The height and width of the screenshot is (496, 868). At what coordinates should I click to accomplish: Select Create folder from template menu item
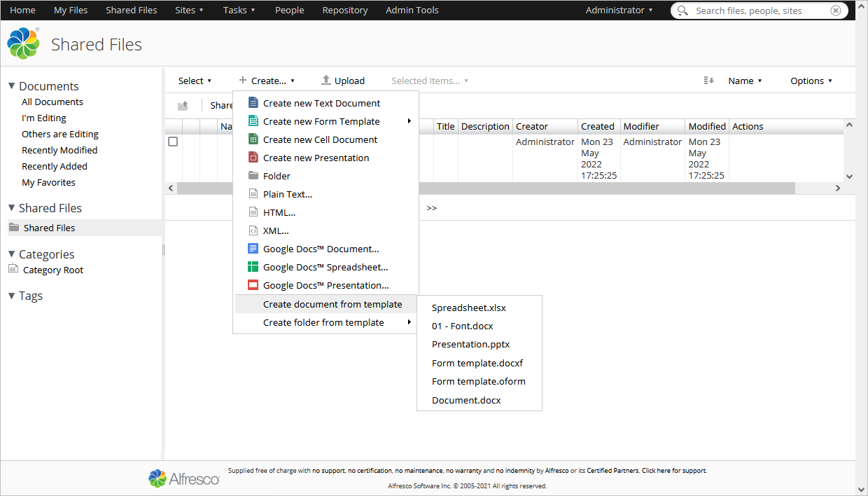[x=323, y=322]
